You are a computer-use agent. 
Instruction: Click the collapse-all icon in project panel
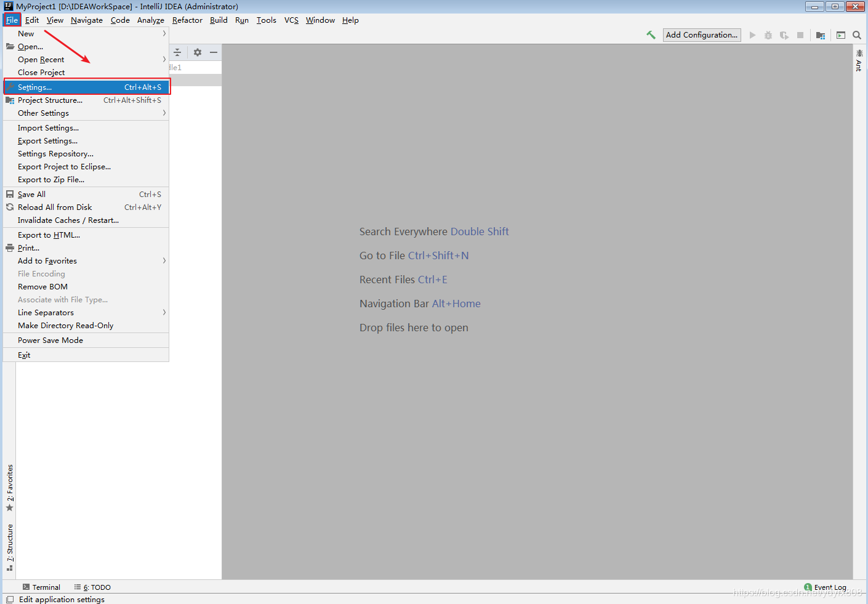[177, 52]
